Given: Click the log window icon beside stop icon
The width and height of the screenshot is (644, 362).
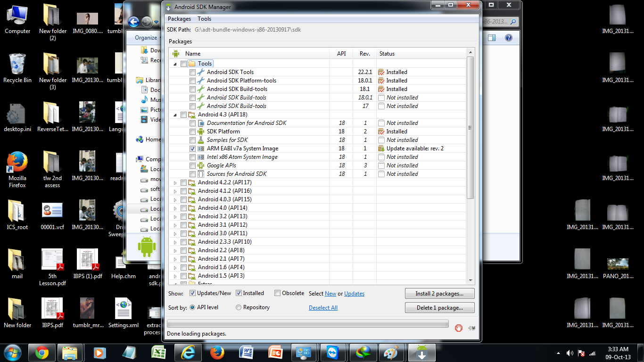Looking at the screenshot, I should coord(471,328).
